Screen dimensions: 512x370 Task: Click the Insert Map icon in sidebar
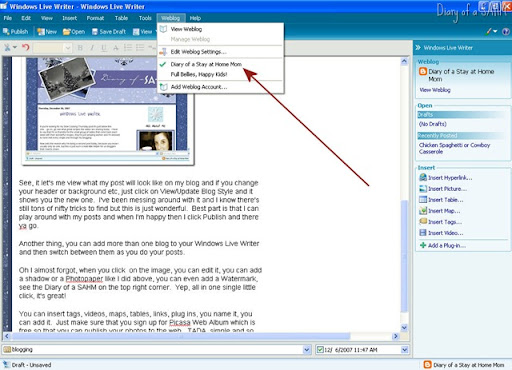coord(423,211)
